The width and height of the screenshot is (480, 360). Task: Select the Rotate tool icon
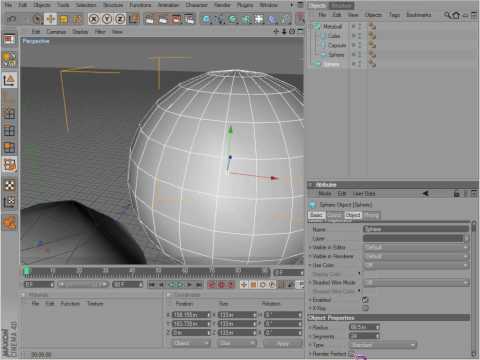(x=76, y=20)
